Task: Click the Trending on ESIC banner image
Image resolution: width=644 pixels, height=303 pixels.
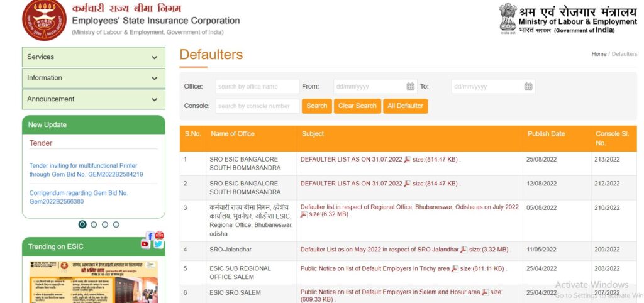Action: click(94, 282)
